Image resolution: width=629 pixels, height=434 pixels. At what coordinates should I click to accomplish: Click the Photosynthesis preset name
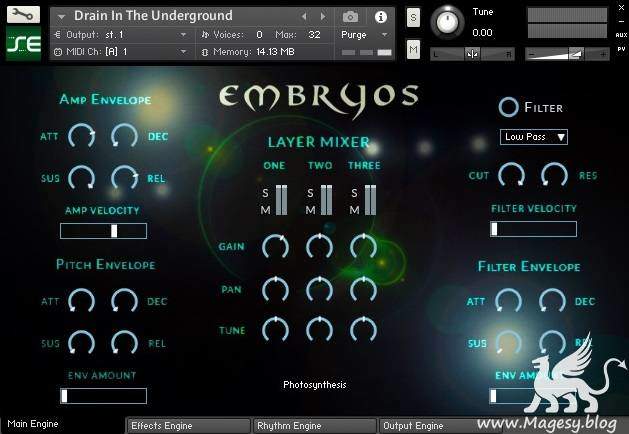tap(315, 385)
